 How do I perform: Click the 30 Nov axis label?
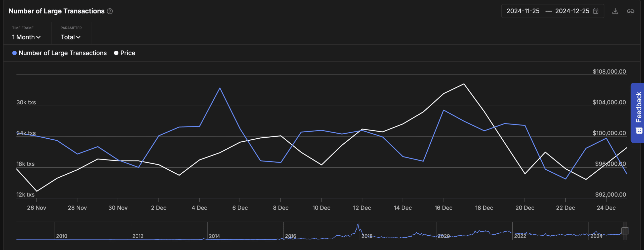[118, 208]
